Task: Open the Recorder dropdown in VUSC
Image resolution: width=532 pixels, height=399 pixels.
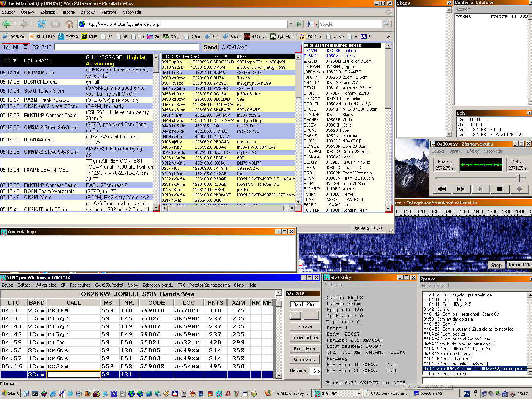Action: click(316, 371)
